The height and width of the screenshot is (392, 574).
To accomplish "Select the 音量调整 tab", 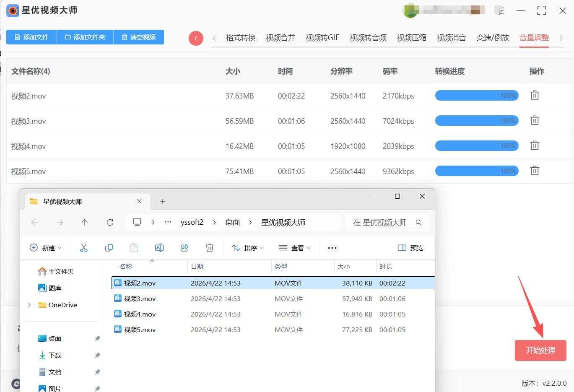I will [534, 38].
